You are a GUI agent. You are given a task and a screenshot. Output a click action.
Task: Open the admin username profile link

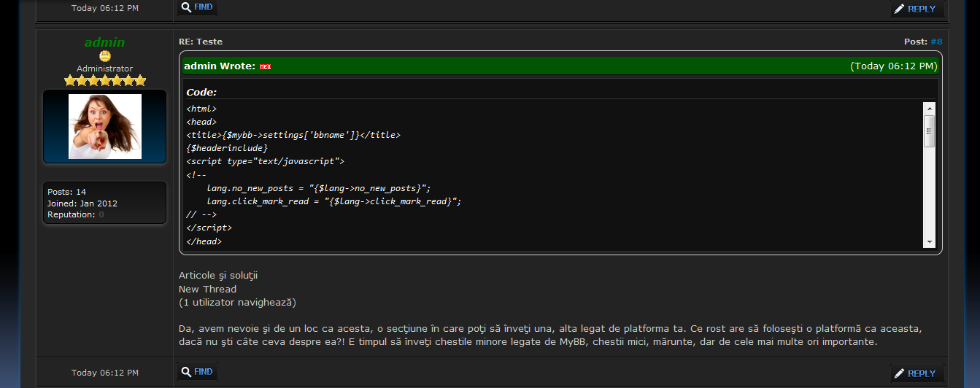(x=105, y=42)
